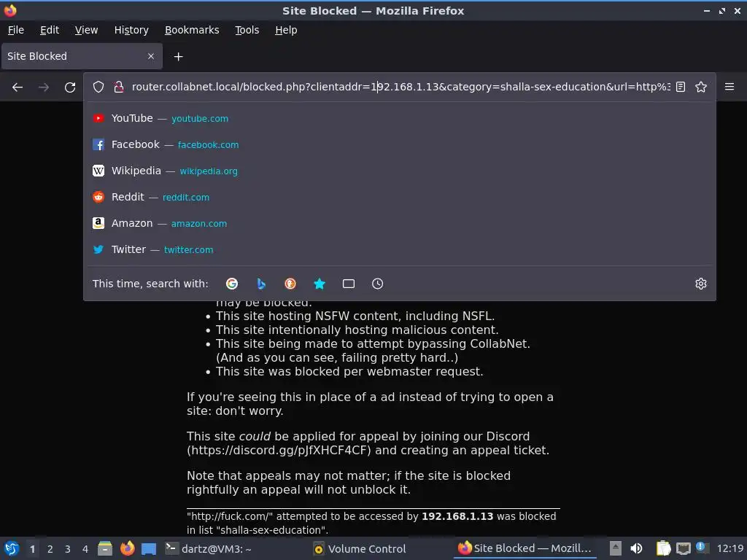Reload the current page

pos(70,87)
